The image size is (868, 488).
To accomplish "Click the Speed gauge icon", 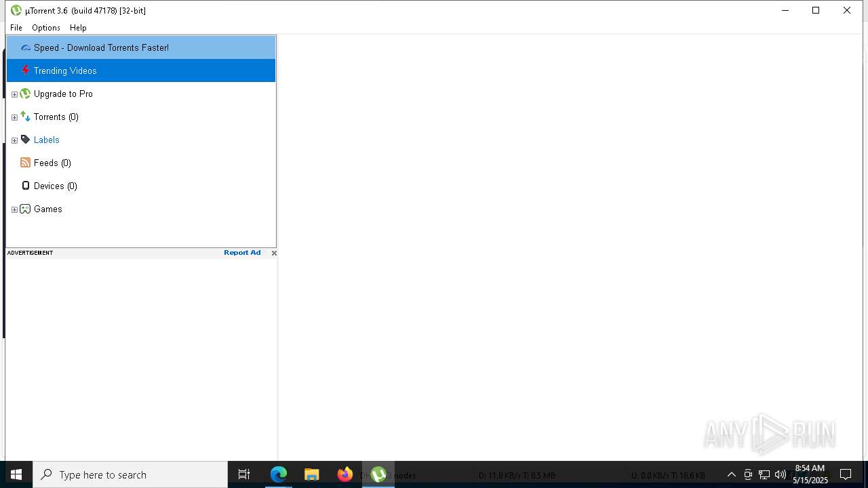I will (26, 47).
